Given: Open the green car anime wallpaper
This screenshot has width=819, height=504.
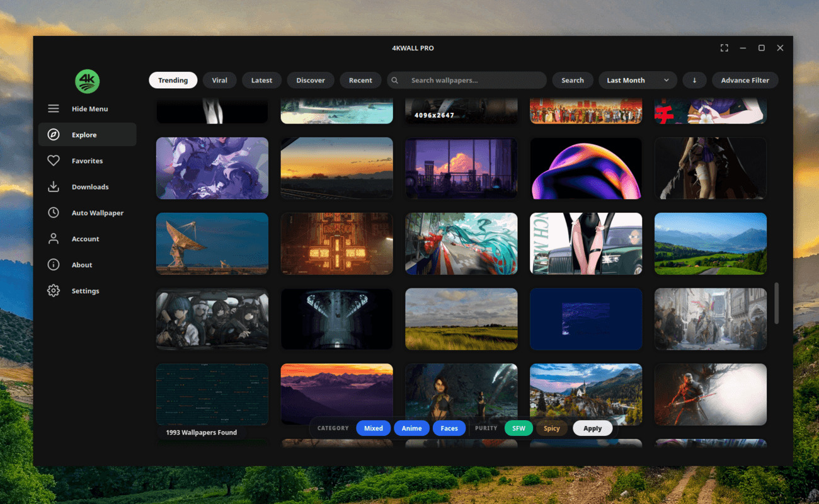Looking at the screenshot, I should pyautogui.click(x=587, y=244).
